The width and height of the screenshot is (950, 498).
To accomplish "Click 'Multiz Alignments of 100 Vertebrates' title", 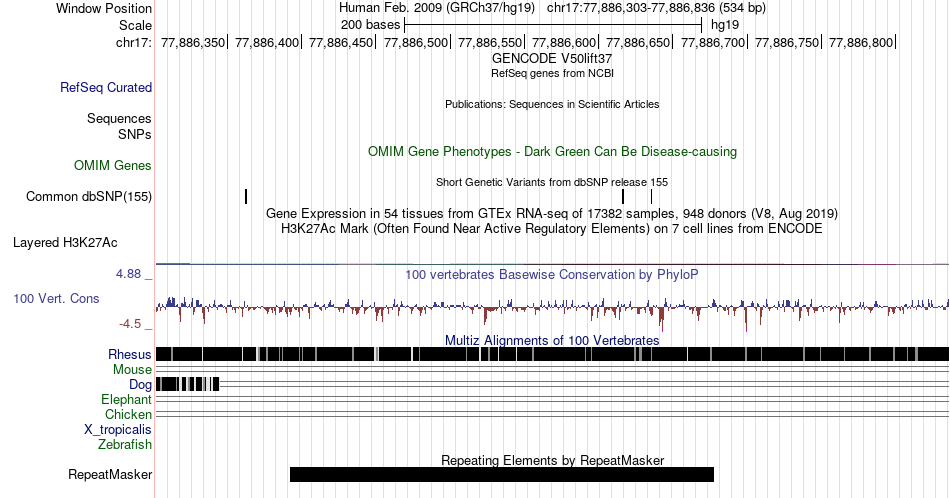I will [x=552, y=340].
